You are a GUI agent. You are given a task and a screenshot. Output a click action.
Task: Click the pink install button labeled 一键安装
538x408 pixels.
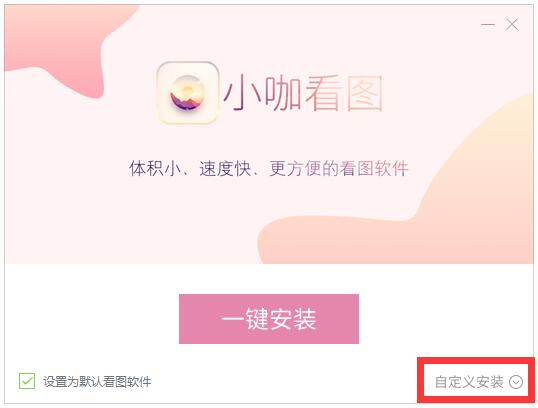coord(269,319)
